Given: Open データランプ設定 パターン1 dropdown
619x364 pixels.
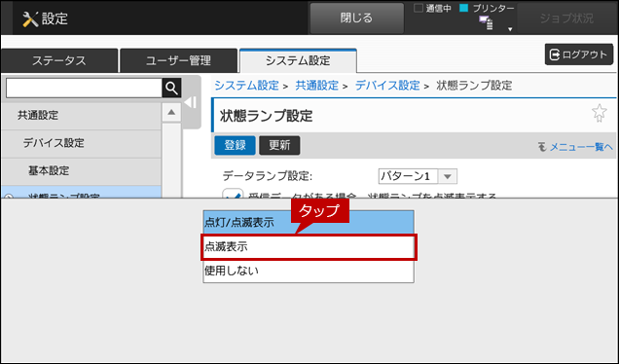Looking at the screenshot, I should (x=418, y=176).
